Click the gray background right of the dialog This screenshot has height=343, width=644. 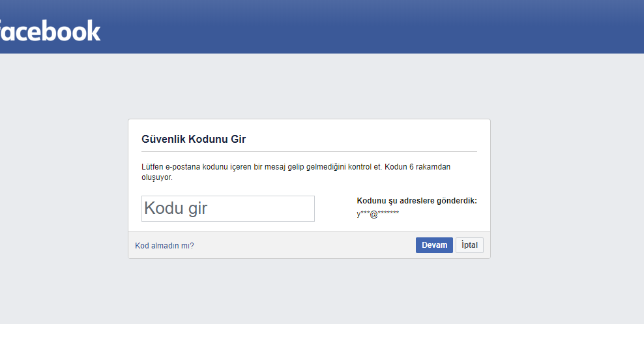(566, 189)
